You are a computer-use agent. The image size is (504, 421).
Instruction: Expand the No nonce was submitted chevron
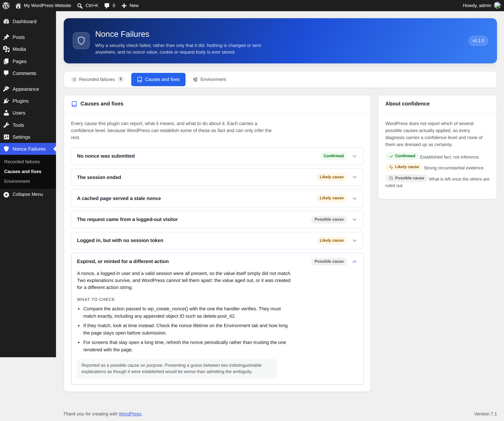[x=355, y=156]
